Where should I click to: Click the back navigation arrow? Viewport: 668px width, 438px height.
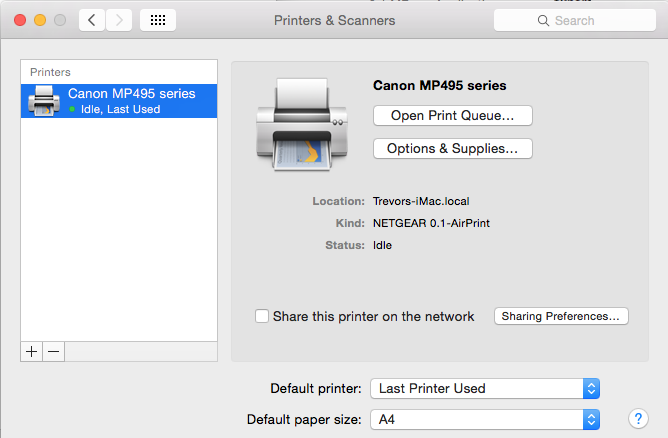click(x=92, y=20)
